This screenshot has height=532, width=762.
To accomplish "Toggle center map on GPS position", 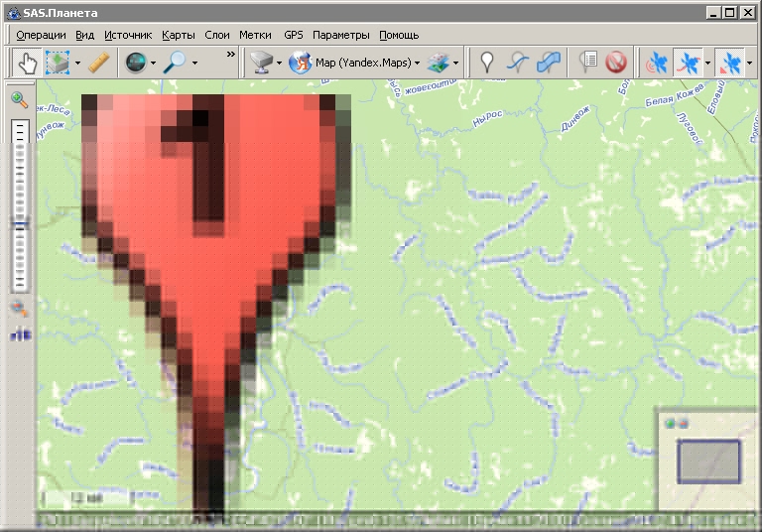I will point(729,63).
